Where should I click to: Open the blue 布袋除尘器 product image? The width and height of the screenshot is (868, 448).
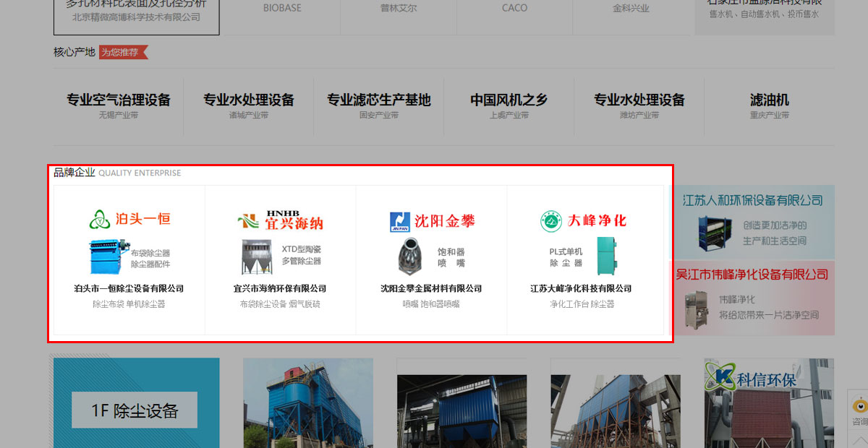click(x=109, y=257)
